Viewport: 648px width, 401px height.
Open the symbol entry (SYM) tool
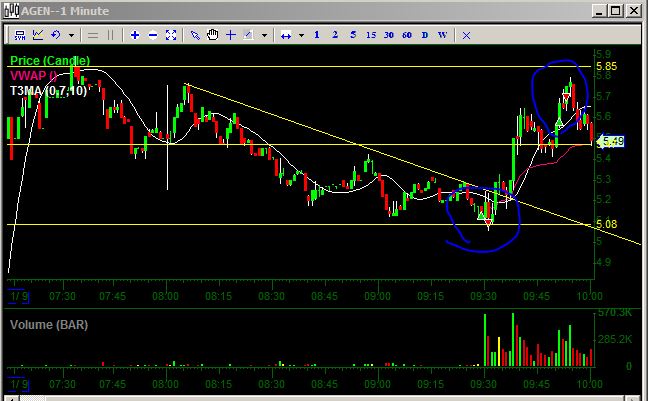[19, 35]
